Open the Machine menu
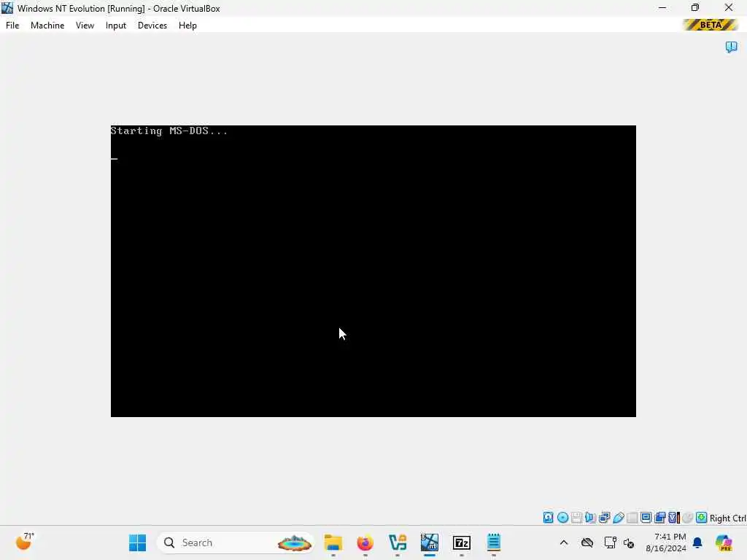747x560 pixels. pyautogui.click(x=47, y=26)
